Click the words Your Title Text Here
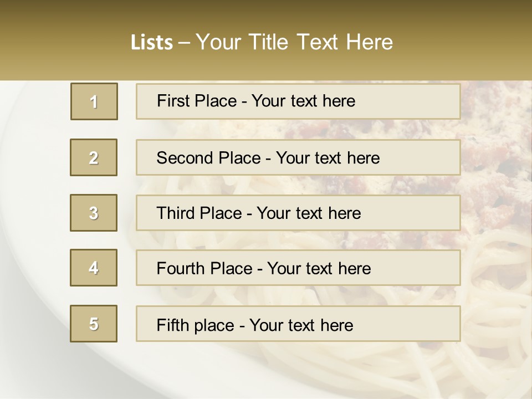 (294, 42)
